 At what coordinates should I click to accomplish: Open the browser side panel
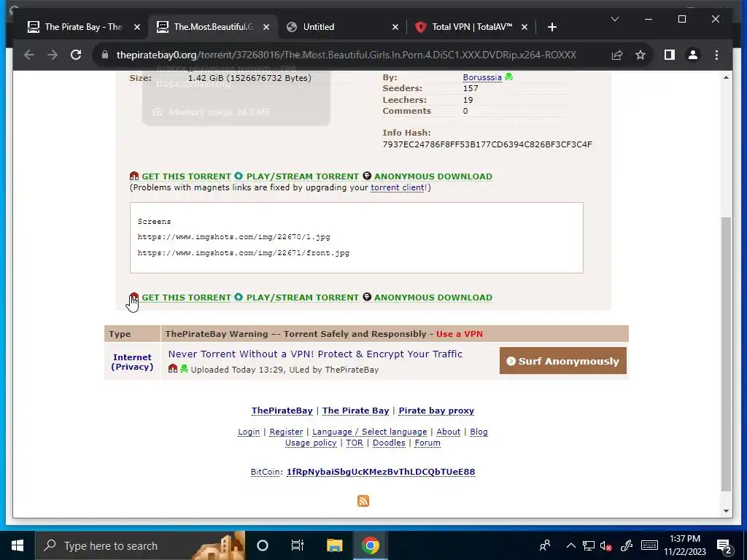[670, 55]
